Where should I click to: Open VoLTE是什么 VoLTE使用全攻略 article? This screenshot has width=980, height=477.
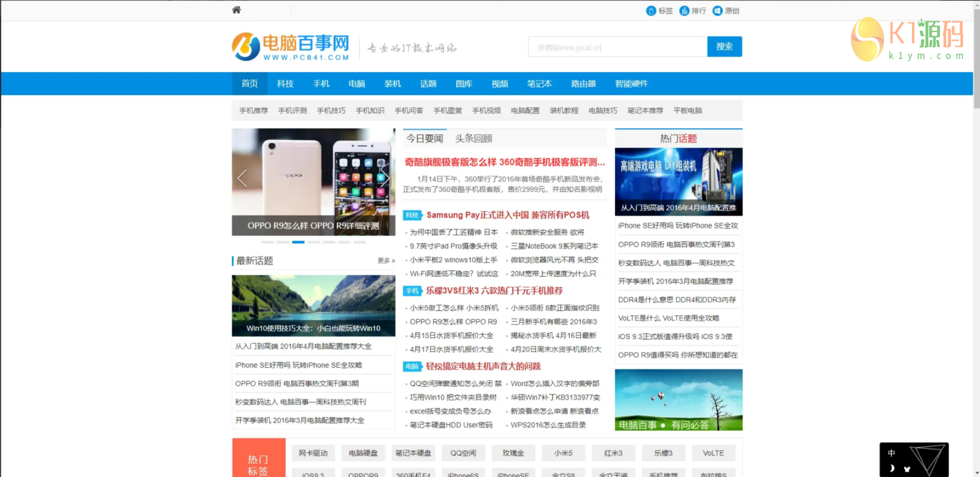668,319
